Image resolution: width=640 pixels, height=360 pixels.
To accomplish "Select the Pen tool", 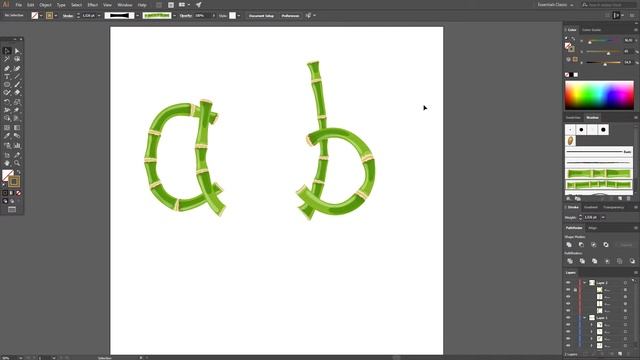I will 7,68.
